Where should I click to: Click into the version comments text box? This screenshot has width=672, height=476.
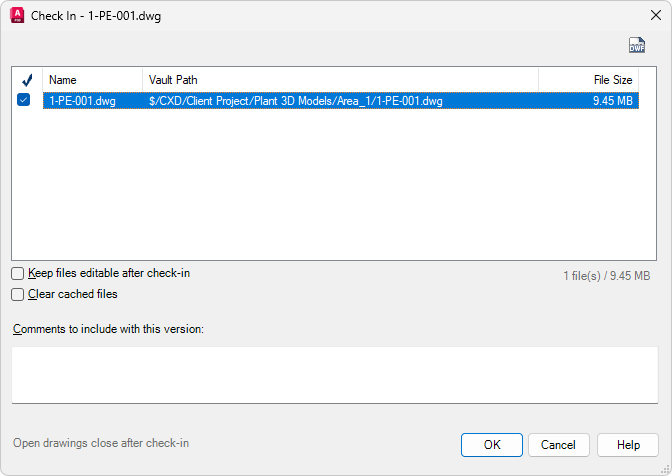(x=335, y=375)
